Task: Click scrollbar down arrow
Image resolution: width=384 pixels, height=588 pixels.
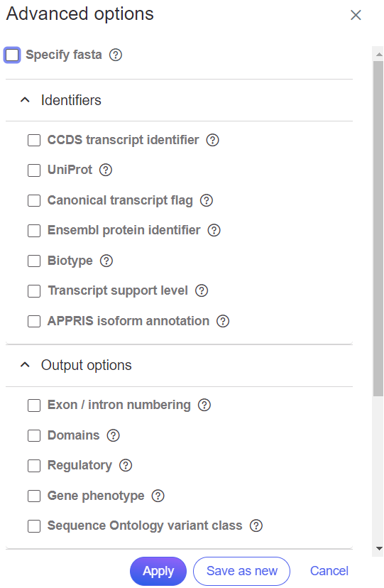Action: [x=379, y=549]
